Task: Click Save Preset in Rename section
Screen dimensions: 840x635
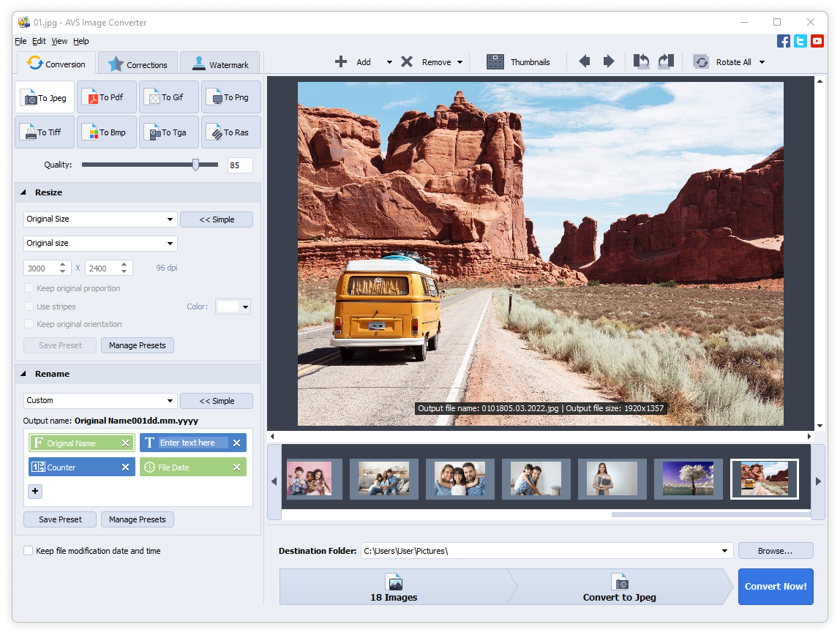Action: point(60,519)
